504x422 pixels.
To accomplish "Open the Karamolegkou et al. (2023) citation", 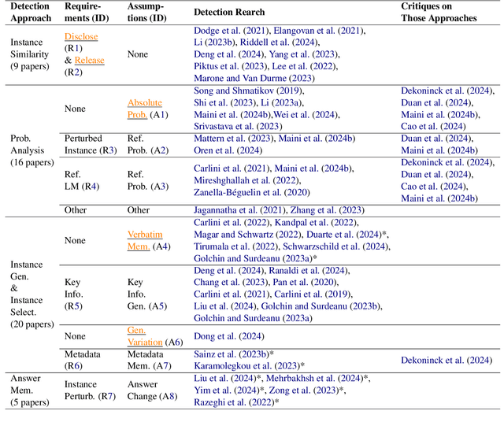I will 246,365.
